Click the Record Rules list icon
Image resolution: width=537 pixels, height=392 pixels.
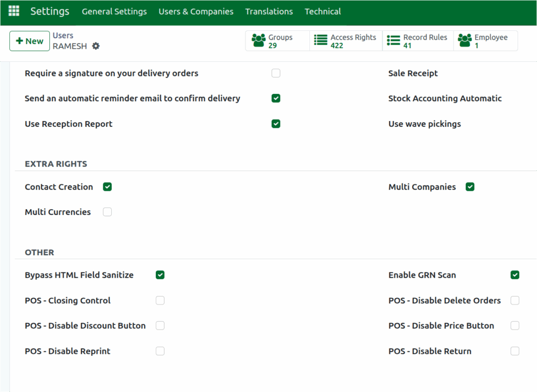pos(393,40)
